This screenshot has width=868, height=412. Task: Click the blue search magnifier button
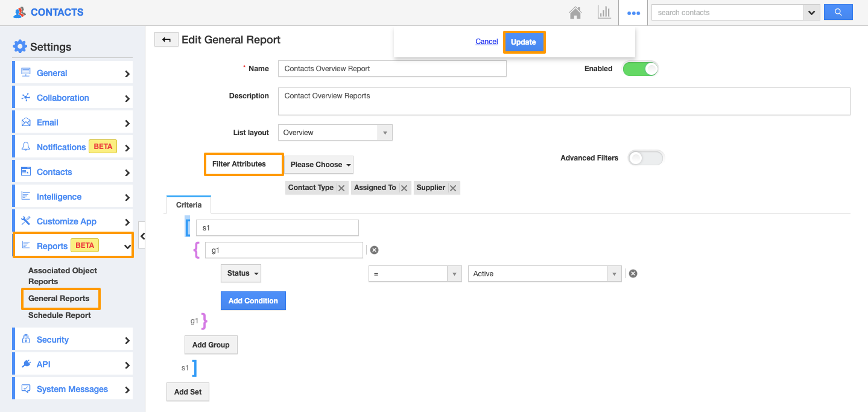click(838, 12)
